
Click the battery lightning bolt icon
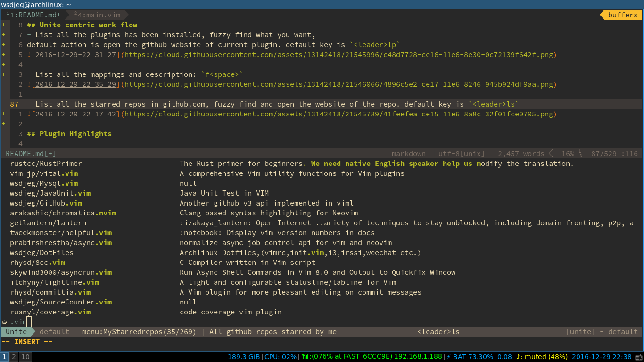449,357
